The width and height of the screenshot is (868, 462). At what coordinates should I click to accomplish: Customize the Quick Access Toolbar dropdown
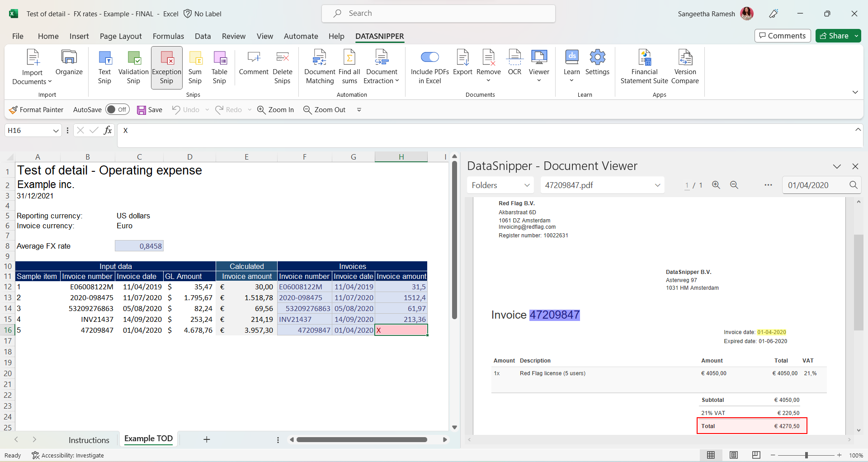(359, 110)
